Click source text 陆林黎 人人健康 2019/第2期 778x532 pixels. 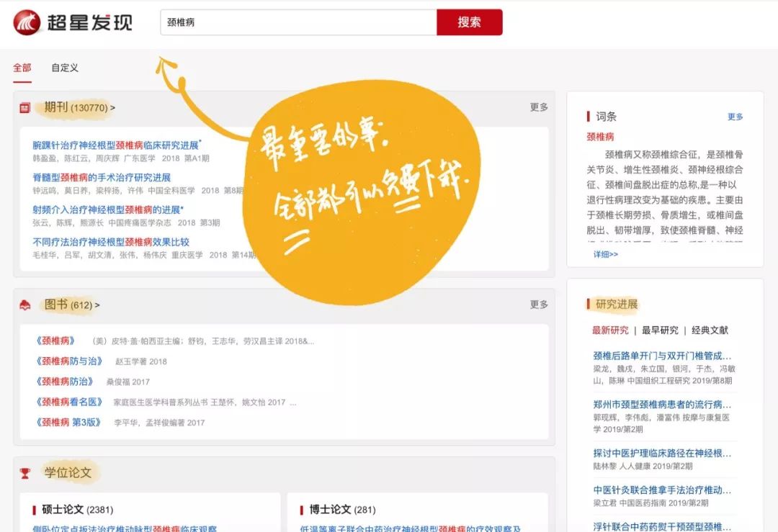(643, 466)
